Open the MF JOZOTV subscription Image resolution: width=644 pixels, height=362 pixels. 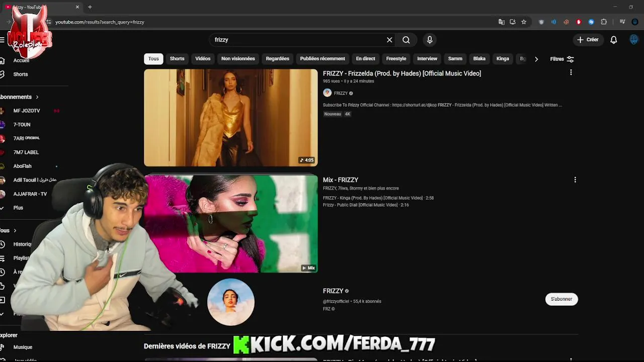tap(27, 111)
